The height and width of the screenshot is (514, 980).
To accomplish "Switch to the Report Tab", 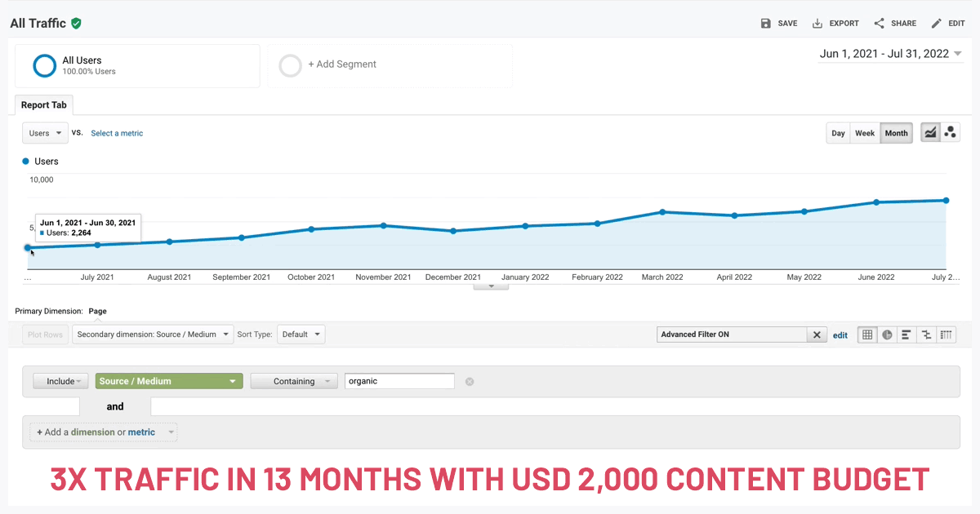I will click(x=43, y=104).
